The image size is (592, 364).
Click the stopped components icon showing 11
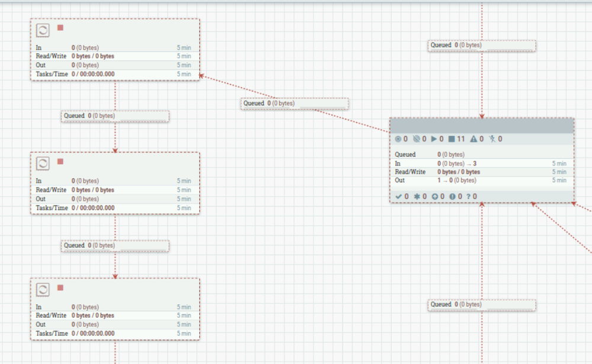(452, 139)
